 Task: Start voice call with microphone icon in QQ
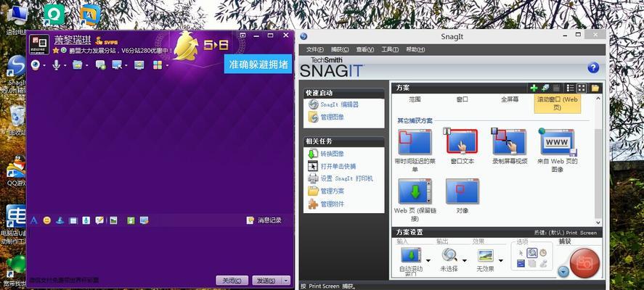[56, 65]
